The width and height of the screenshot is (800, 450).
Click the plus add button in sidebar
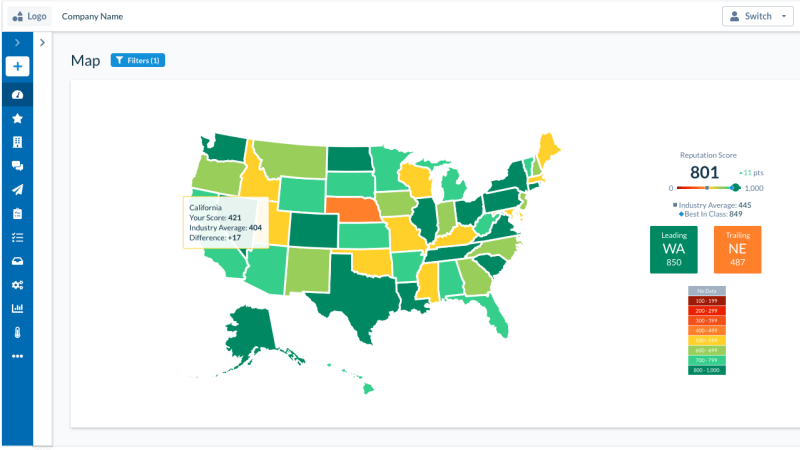[x=17, y=66]
